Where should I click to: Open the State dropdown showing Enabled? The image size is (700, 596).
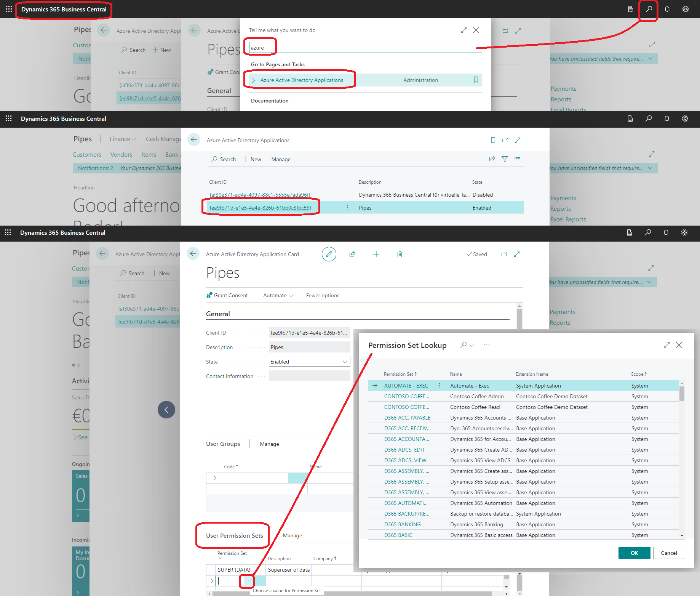[x=309, y=362]
